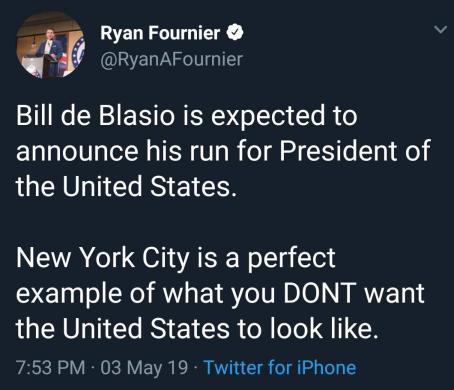The image size is (454, 390).
Task: Click the blue verified checkmark badge
Action: tap(235, 32)
